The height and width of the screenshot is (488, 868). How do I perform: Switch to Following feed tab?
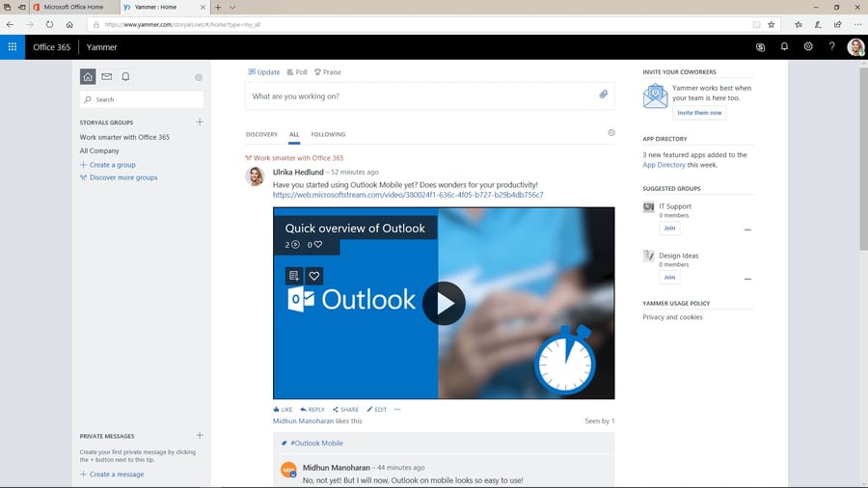328,134
